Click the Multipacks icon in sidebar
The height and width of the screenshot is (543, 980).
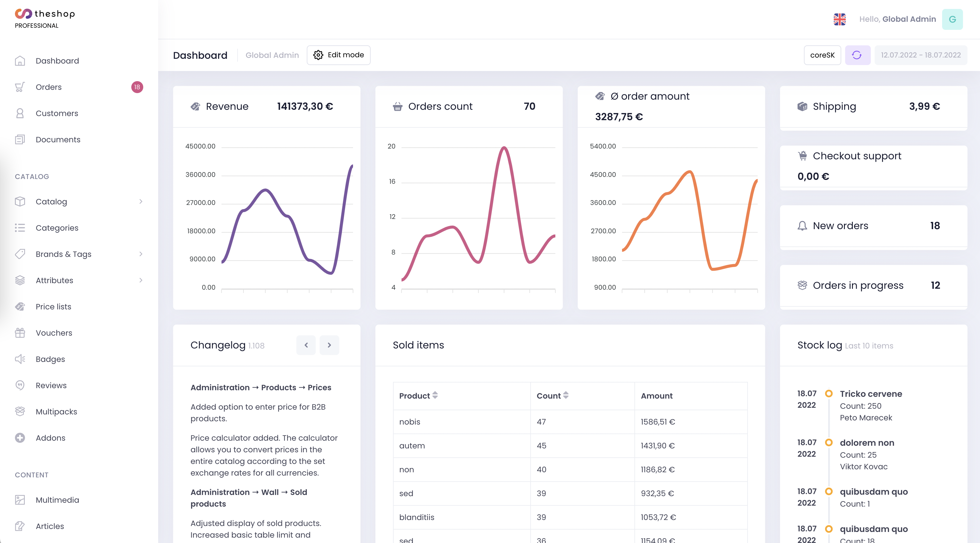pyautogui.click(x=20, y=411)
